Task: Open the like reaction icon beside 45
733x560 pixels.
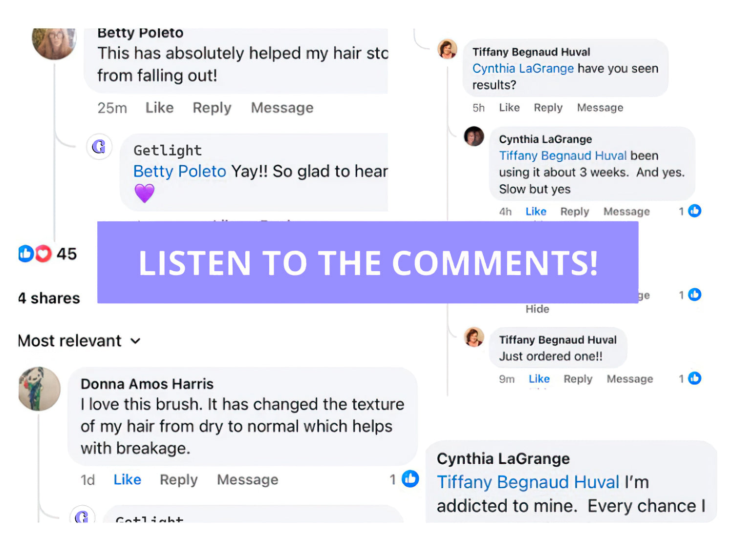Action: (x=26, y=254)
